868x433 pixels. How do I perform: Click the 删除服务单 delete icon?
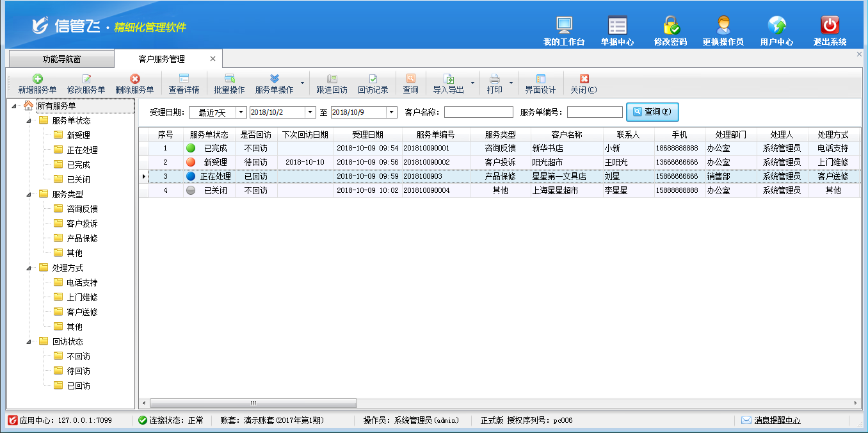(134, 79)
